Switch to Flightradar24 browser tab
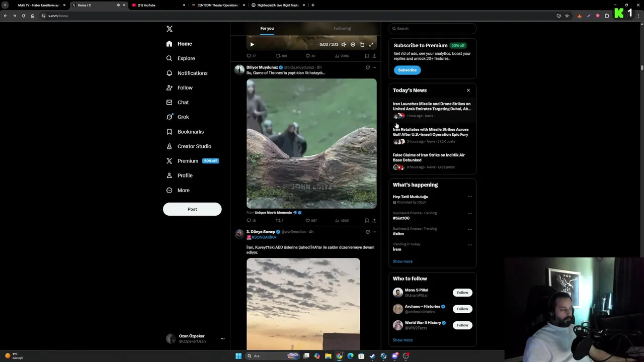The height and width of the screenshot is (362, 644). pos(278,5)
